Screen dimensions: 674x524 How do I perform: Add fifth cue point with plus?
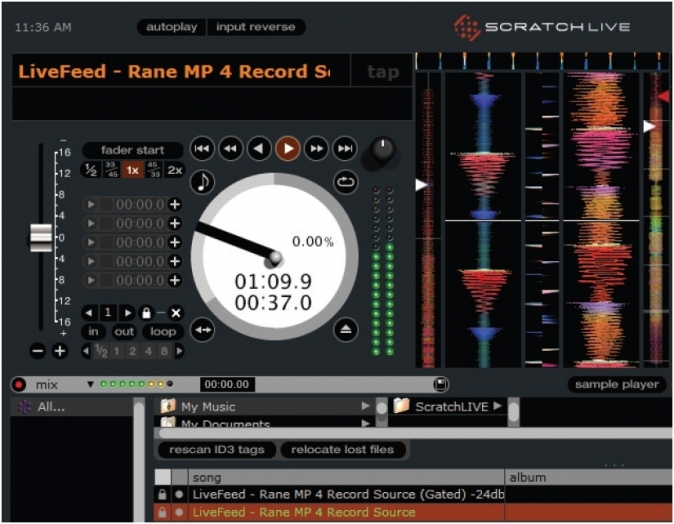[175, 280]
